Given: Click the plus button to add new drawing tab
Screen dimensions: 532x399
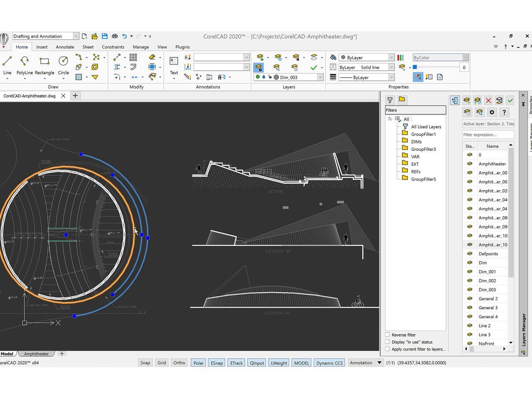Looking at the screenshot, I should pyautogui.click(x=75, y=96).
